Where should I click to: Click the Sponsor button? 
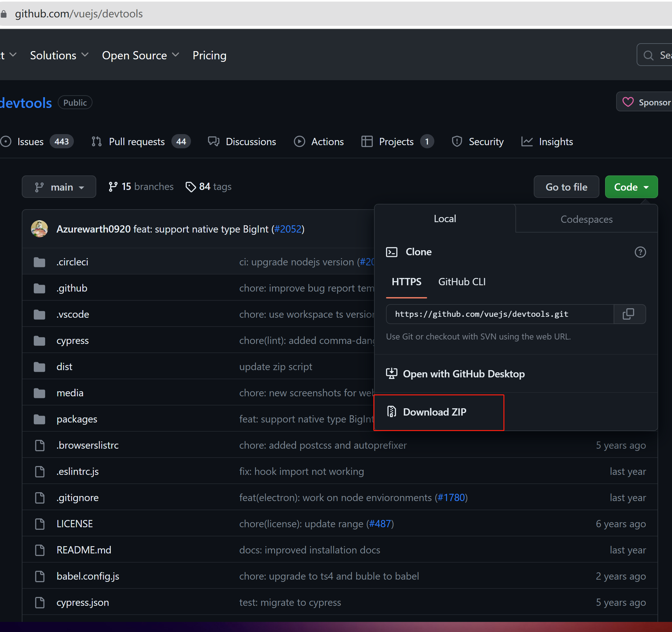pyautogui.click(x=644, y=102)
